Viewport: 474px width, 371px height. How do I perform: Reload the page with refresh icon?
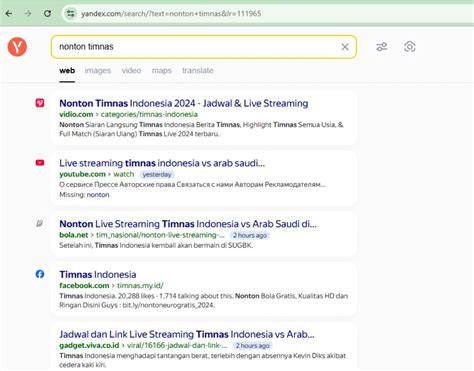coord(48,14)
